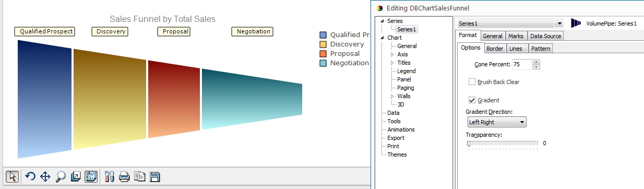This screenshot has height=189, width=644.
Task: Toggle the 3D view button
Action: [x=91, y=176]
